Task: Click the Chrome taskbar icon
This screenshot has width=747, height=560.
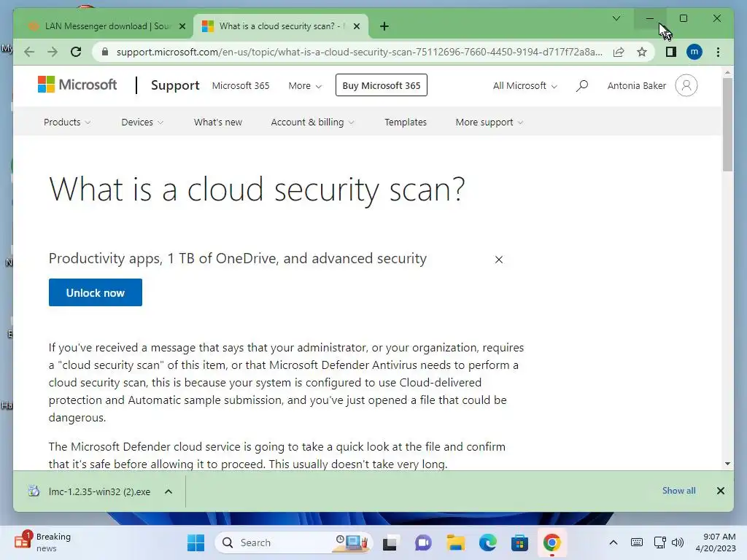Action: pyautogui.click(x=551, y=542)
